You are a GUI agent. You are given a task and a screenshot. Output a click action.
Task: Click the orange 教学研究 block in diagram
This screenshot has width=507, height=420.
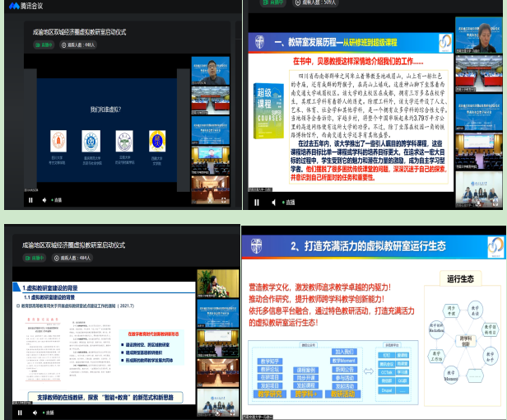(x=270, y=394)
